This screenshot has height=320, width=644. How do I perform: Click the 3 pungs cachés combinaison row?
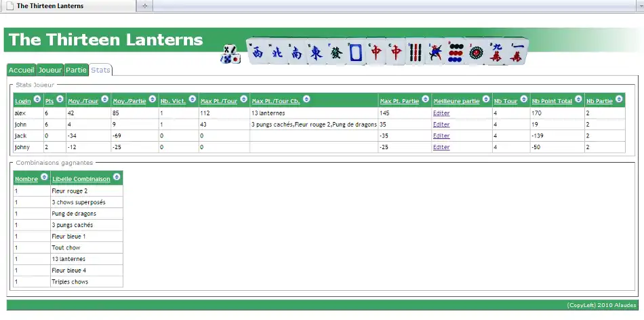[x=68, y=225]
